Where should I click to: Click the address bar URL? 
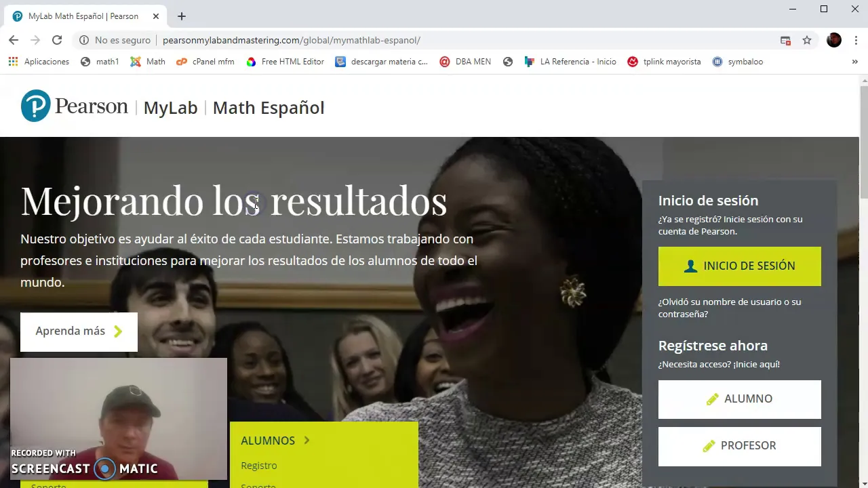click(292, 40)
